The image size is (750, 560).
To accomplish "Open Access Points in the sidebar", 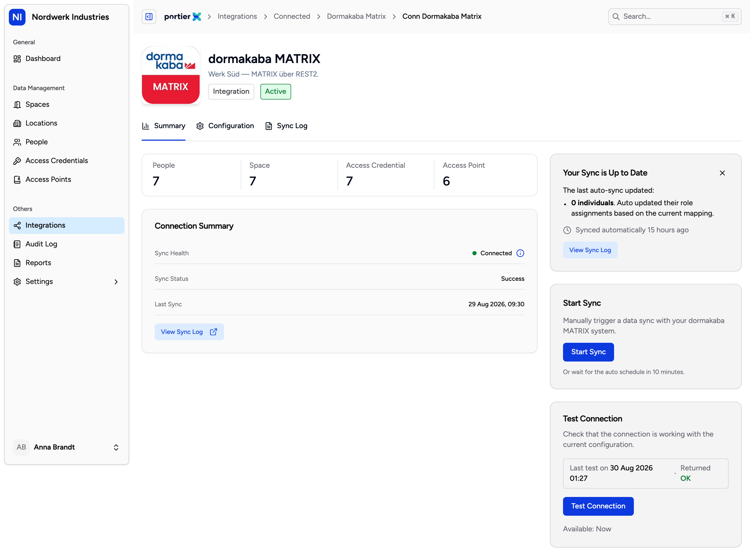I will tap(66, 180).
